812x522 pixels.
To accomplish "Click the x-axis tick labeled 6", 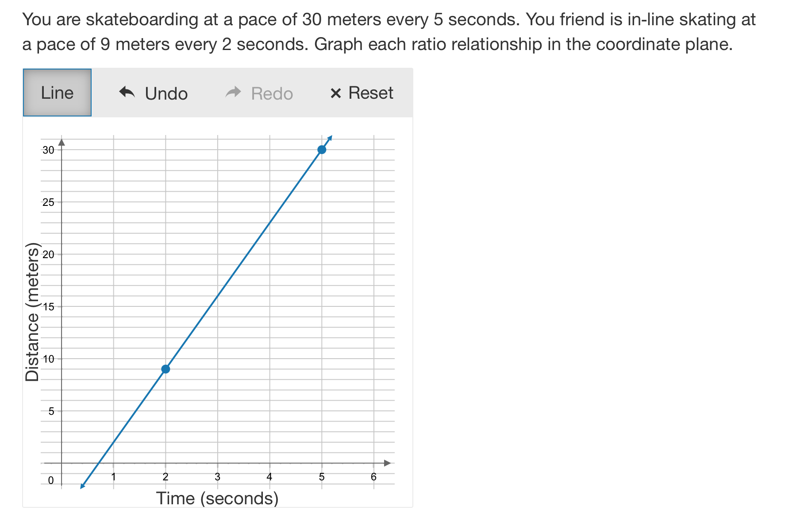I will click(373, 477).
